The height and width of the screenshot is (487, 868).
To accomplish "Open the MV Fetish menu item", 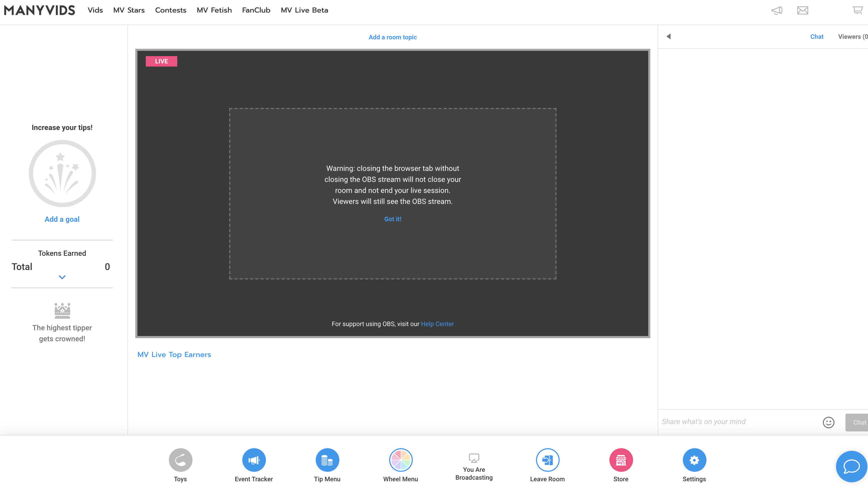I will [x=214, y=10].
